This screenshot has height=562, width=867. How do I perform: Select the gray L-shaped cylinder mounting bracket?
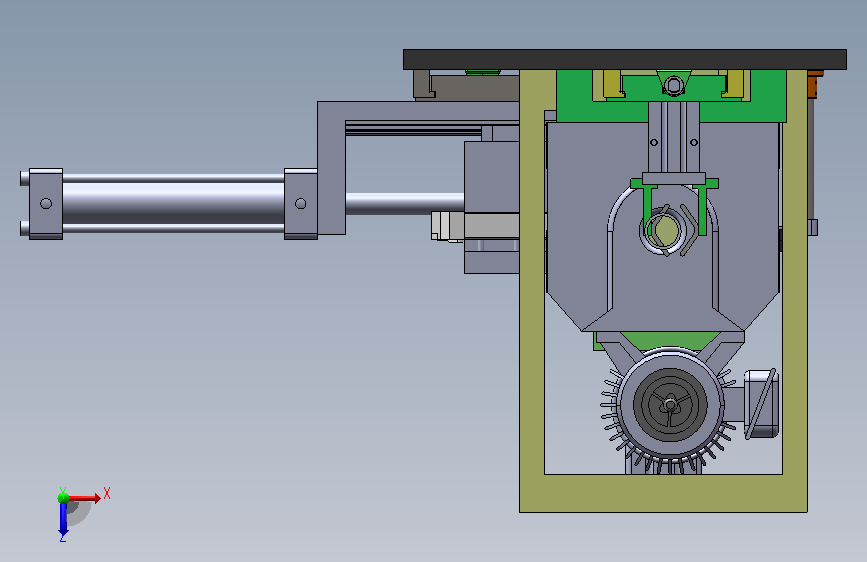(331, 168)
